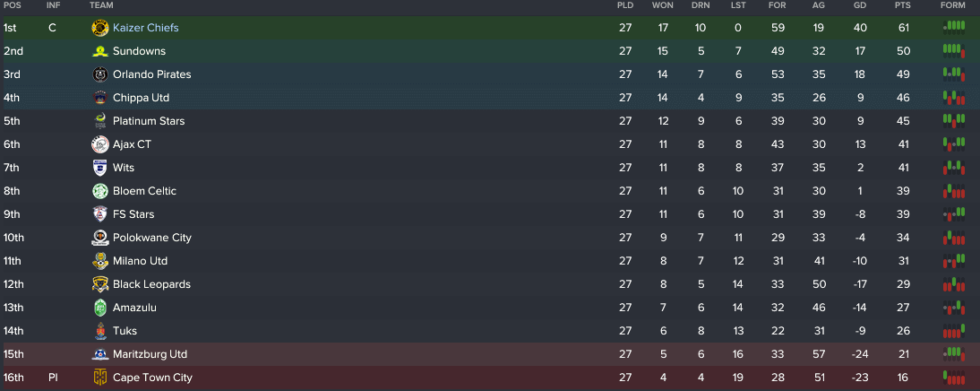Click the Cape Town City logo

(100, 378)
